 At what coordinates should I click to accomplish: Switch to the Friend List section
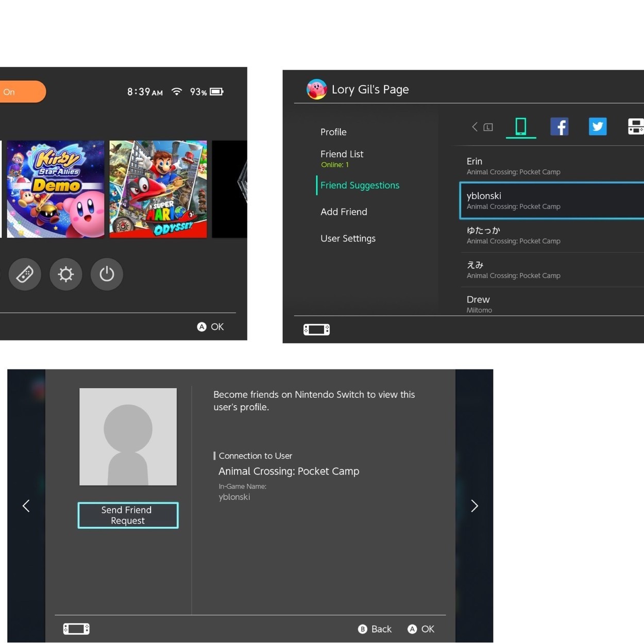[342, 154]
